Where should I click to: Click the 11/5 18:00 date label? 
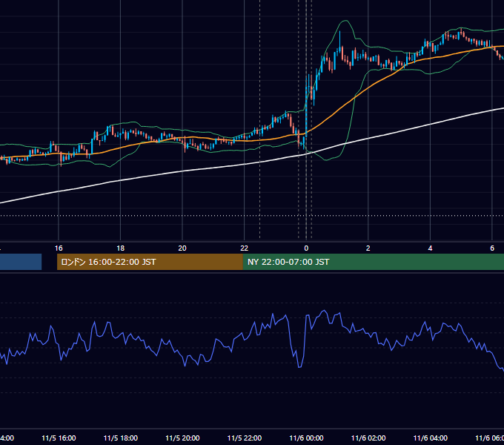pos(121,438)
